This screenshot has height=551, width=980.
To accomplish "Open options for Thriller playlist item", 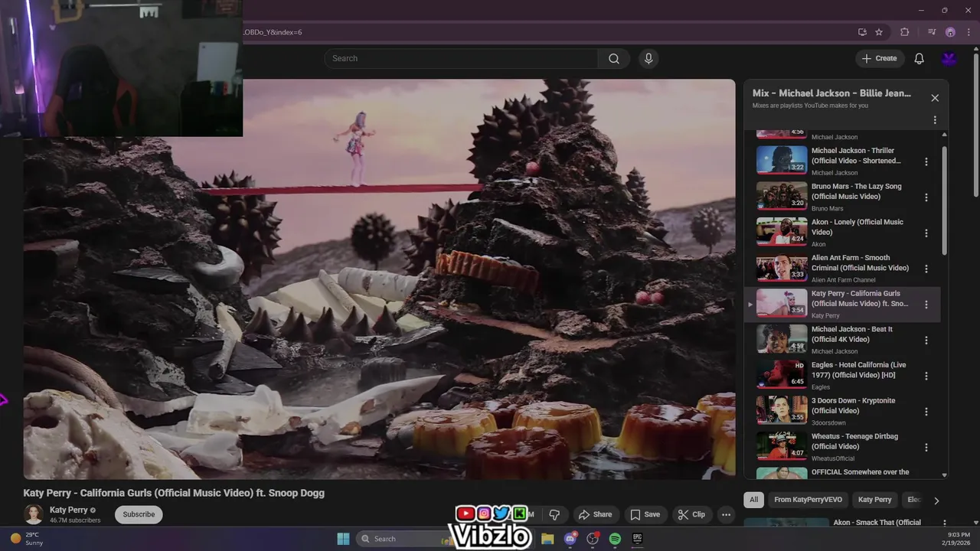I will (926, 161).
